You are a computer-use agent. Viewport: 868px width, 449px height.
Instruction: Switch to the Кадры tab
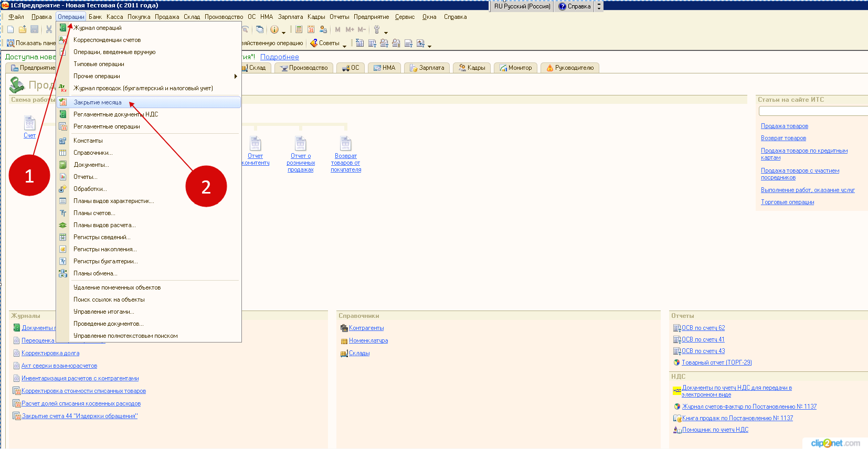472,68
